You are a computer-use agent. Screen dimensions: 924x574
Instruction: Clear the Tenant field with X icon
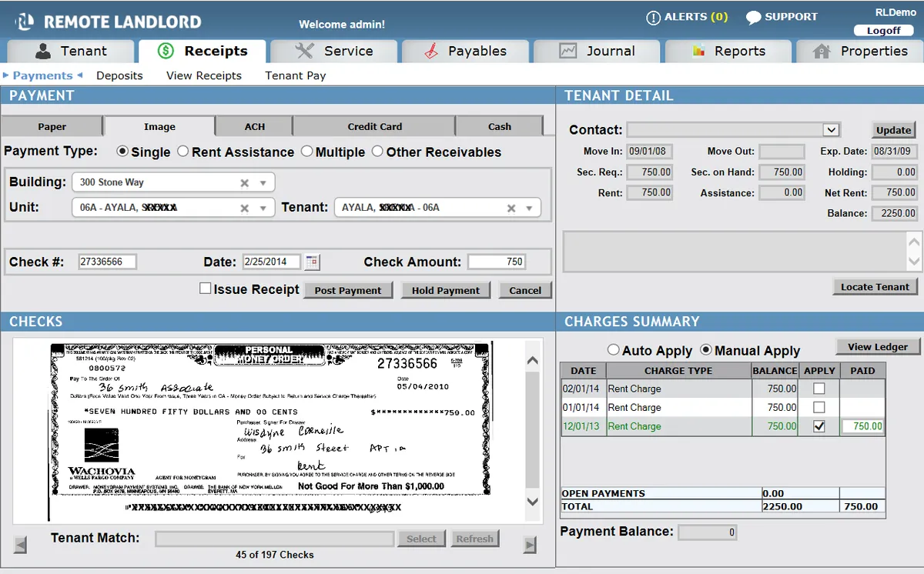pos(511,209)
